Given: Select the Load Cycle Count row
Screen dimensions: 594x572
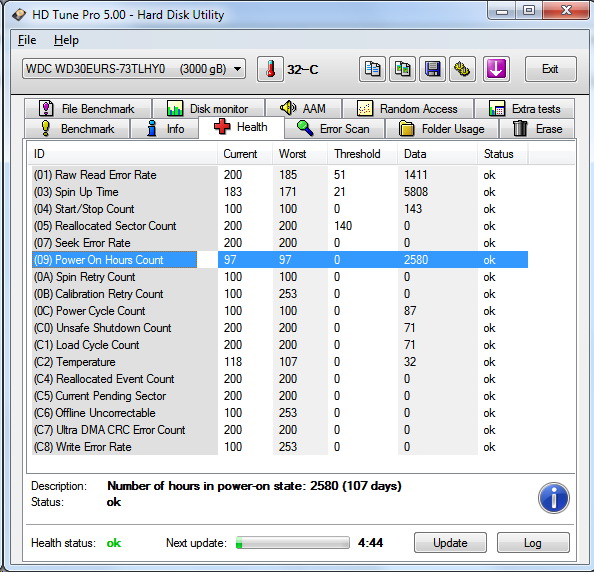Looking at the screenshot, I should [280, 345].
